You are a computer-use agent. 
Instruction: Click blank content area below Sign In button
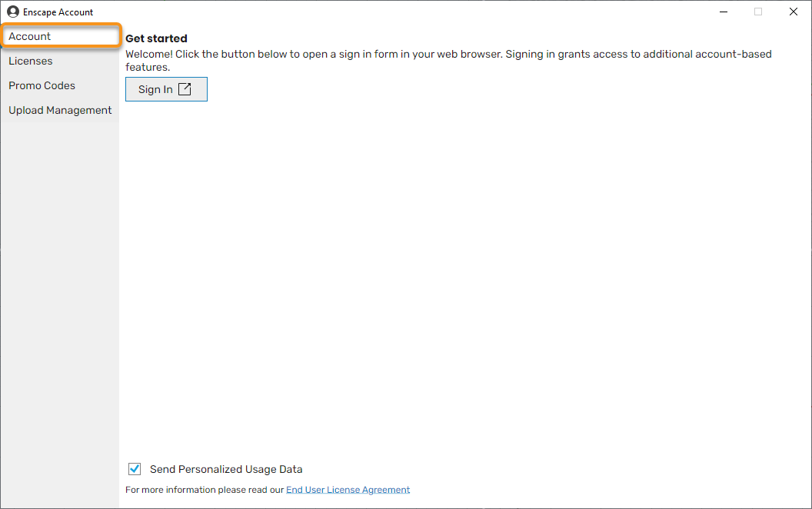461,269
